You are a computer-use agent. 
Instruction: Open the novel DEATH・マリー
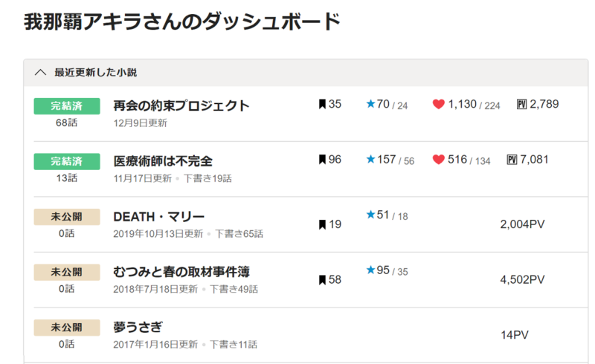158,216
